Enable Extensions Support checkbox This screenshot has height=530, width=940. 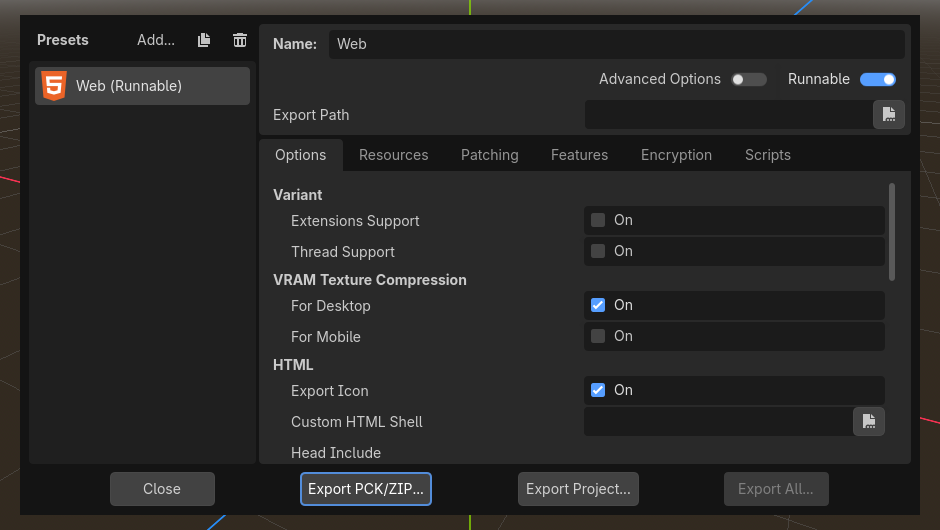click(598, 220)
